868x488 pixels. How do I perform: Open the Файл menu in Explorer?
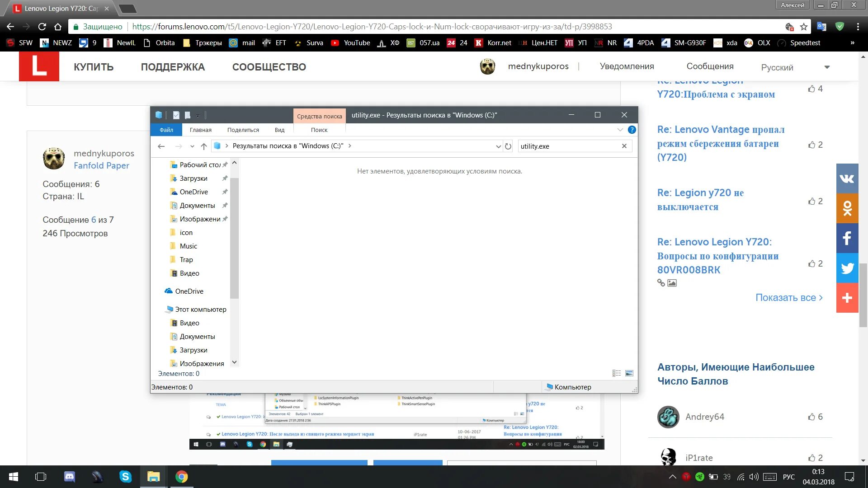[166, 130]
